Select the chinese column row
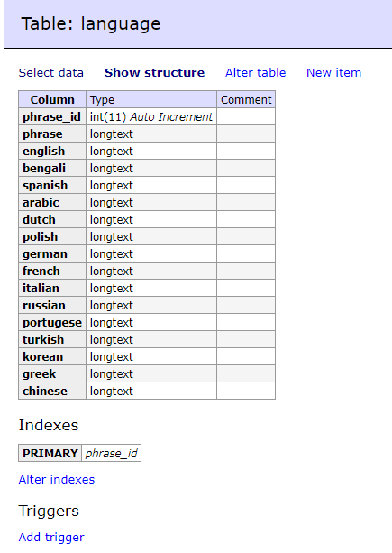The image size is (392, 553). click(x=147, y=391)
